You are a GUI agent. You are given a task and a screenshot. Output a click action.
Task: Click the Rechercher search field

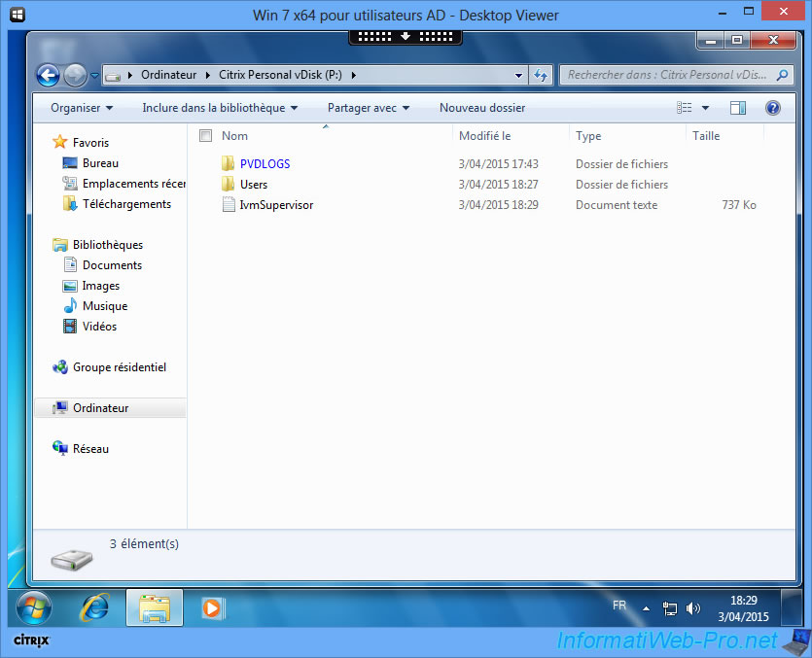(x=666, y=75)
